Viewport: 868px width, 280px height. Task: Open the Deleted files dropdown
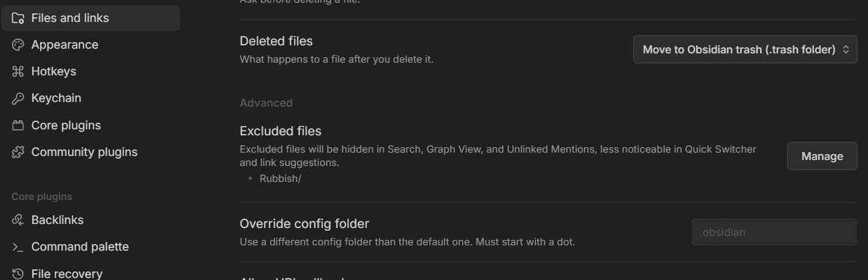[739, 50]
